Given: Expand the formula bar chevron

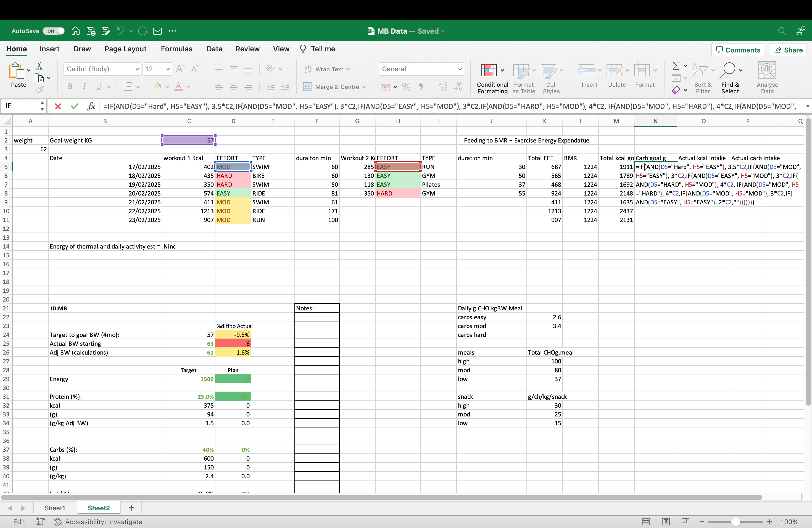Looking at the screenshot, I should coord(807,106).
